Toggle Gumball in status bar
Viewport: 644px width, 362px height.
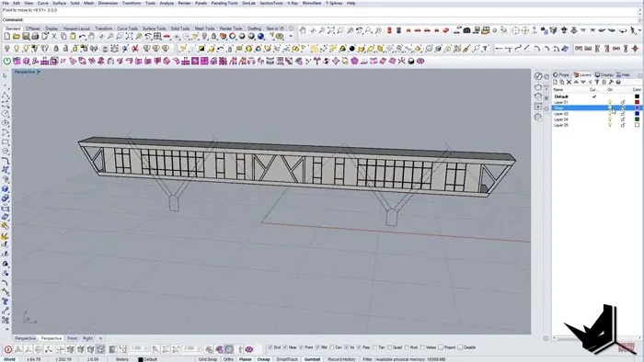click(x=312, y=359)
